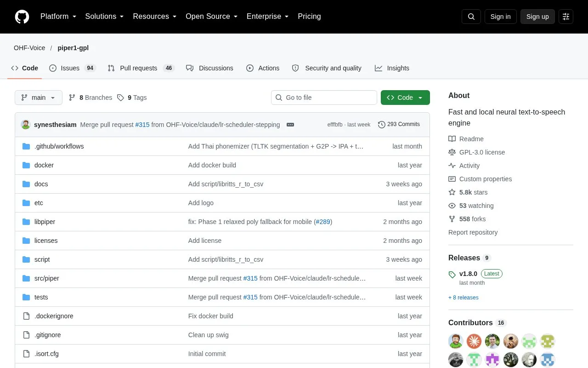This screenshot has width=588, height=368.
Task: Click the Sign in button
Action: click(x=500, y=17)
